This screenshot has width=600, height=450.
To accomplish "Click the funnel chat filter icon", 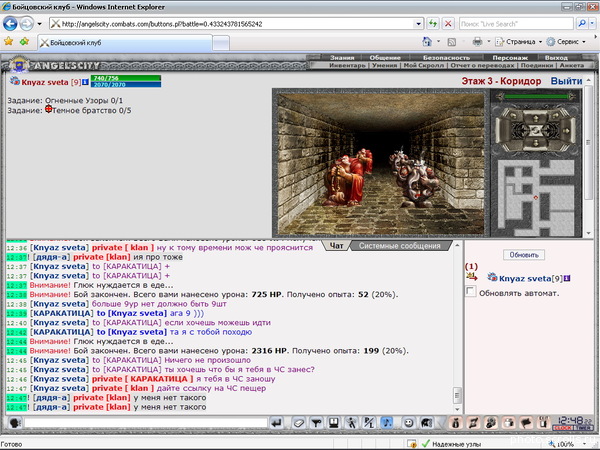I will tap(316, 423).
